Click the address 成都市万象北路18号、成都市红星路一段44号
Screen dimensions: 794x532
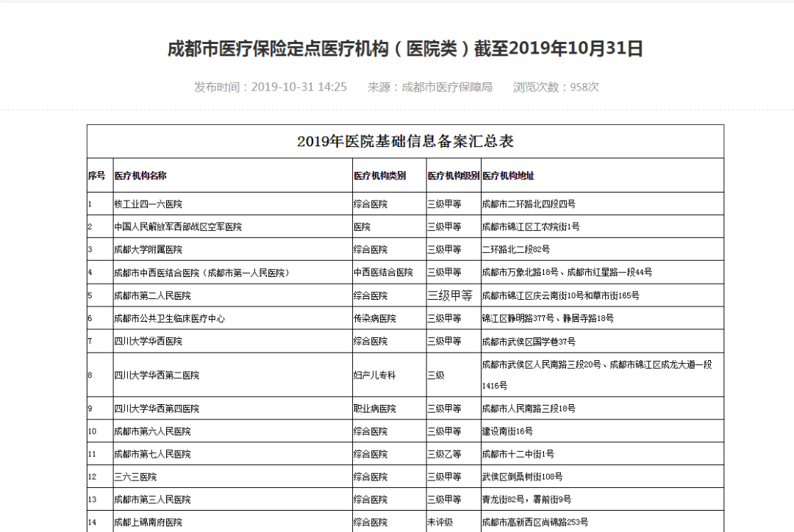click(x=567, y=273)
